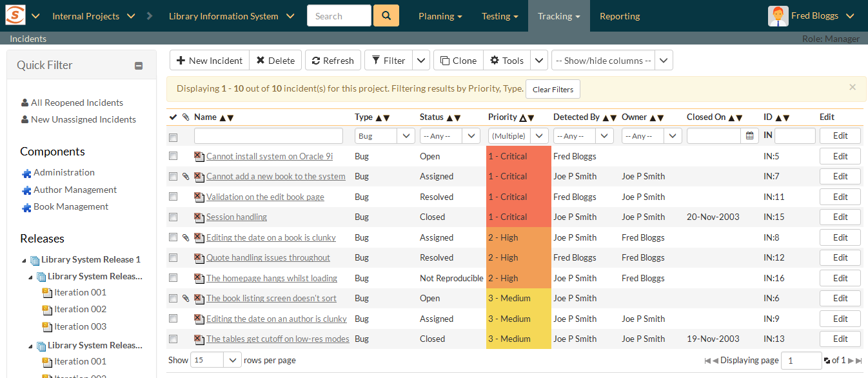The height and width of the screenshot is (378, 868).
Task: Open the Tracking menu
Action: [558, 16]
